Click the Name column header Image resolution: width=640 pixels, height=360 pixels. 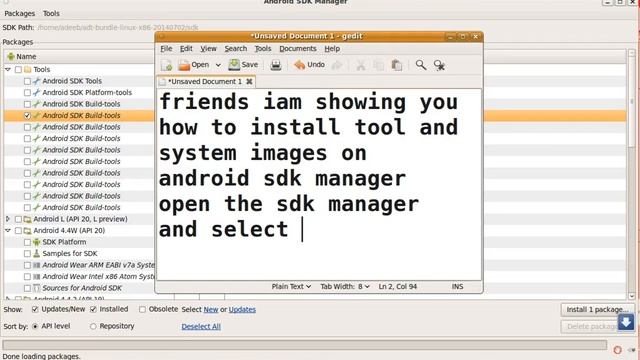[80, 56]
